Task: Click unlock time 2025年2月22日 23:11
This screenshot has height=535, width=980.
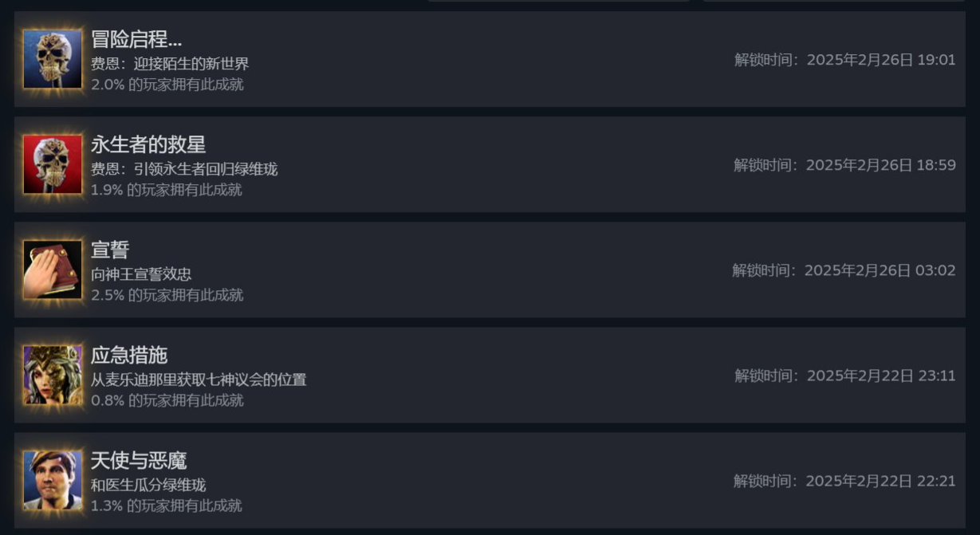Action: click(x=844, y=376)
